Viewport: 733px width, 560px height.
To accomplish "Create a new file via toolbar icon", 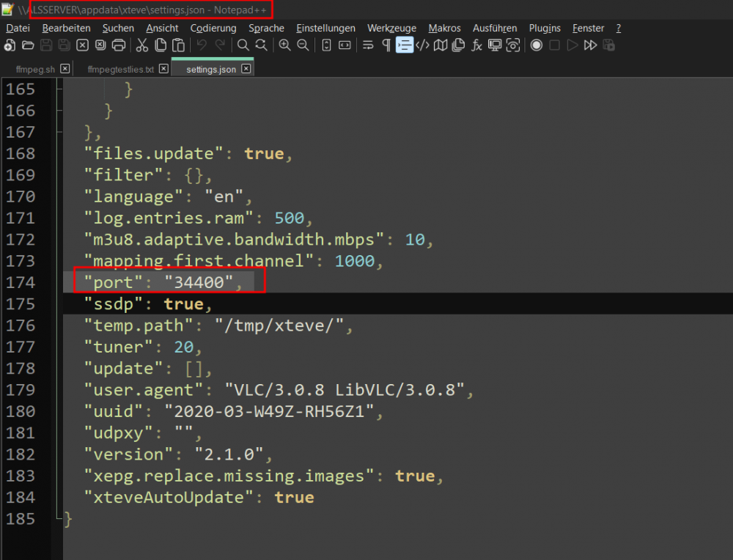I will pyautogui.click(x=10, y=45).
